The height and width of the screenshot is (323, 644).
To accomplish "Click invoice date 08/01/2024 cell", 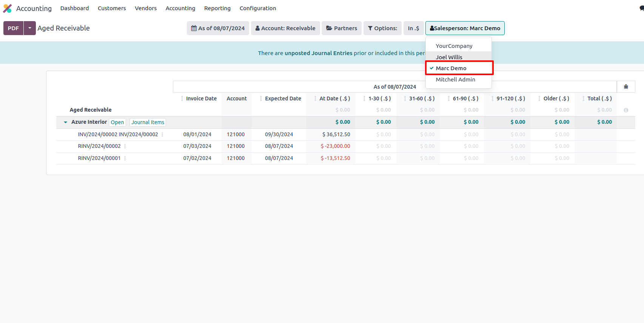I will [x=197, y=134].
